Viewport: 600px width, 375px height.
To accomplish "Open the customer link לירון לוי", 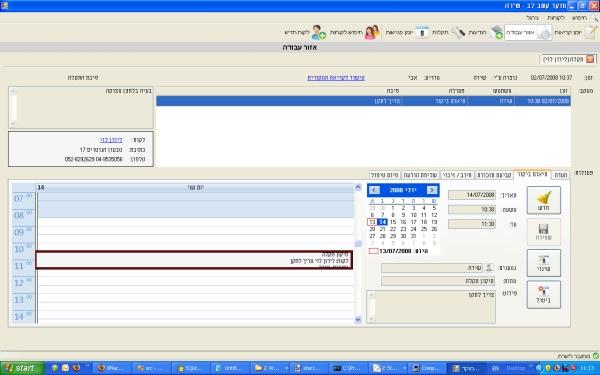I will [111, 140].
